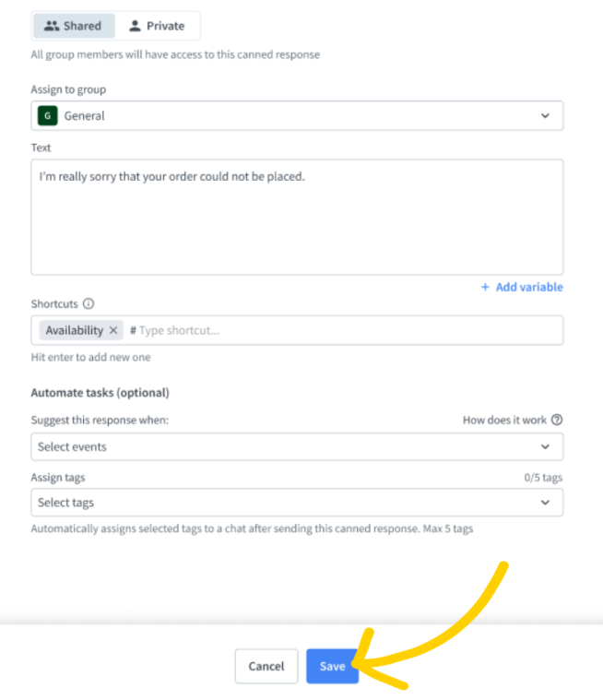Remove the Availability shortcut tag

coord(113,330)
